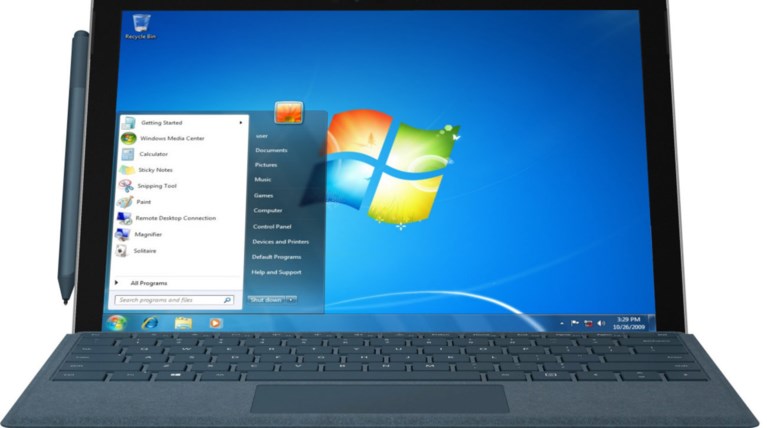Open Devices and Printers
767x428 pixels.
tap(280, 242)
